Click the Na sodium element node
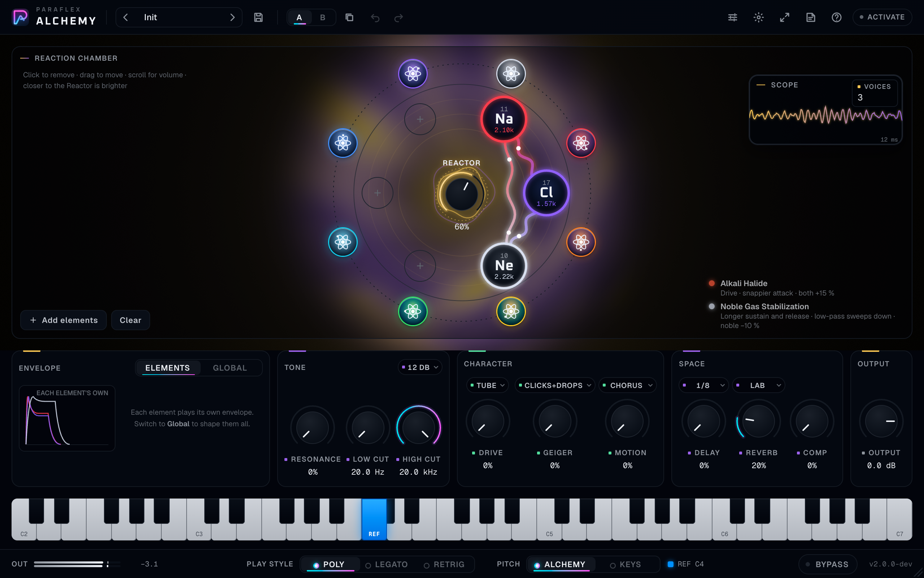Screen dimensions: 924x578 (x=504, y=119)
